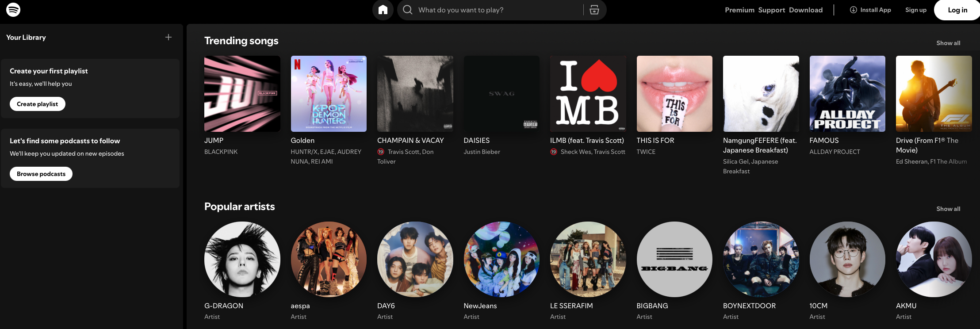Click Browse podcasts button

pos(41,174)
